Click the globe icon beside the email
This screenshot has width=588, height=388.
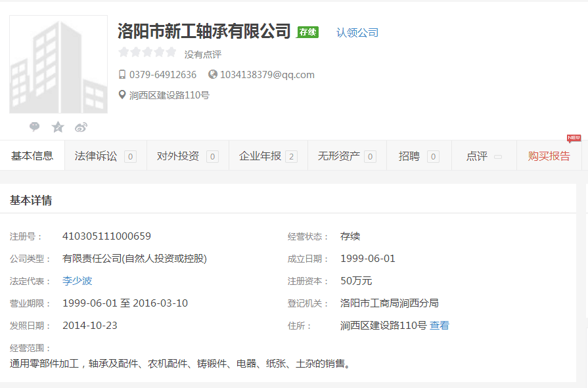click(x=213, y=75)
